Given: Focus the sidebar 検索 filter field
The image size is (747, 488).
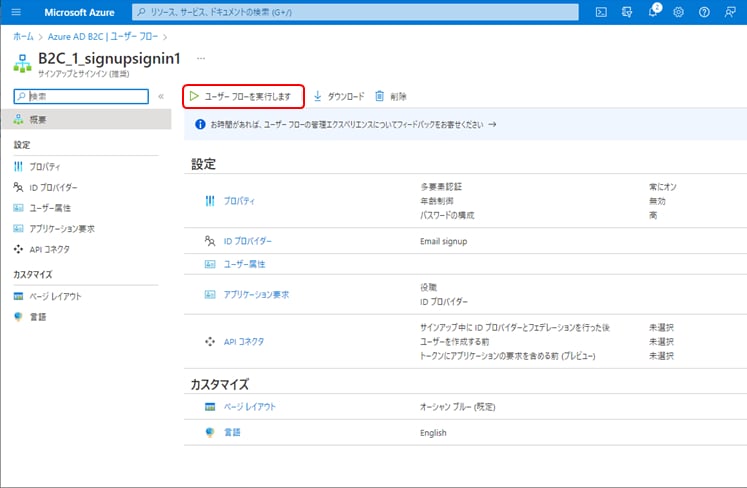Looking at the screenshot, I should click(x=81, y=96).
